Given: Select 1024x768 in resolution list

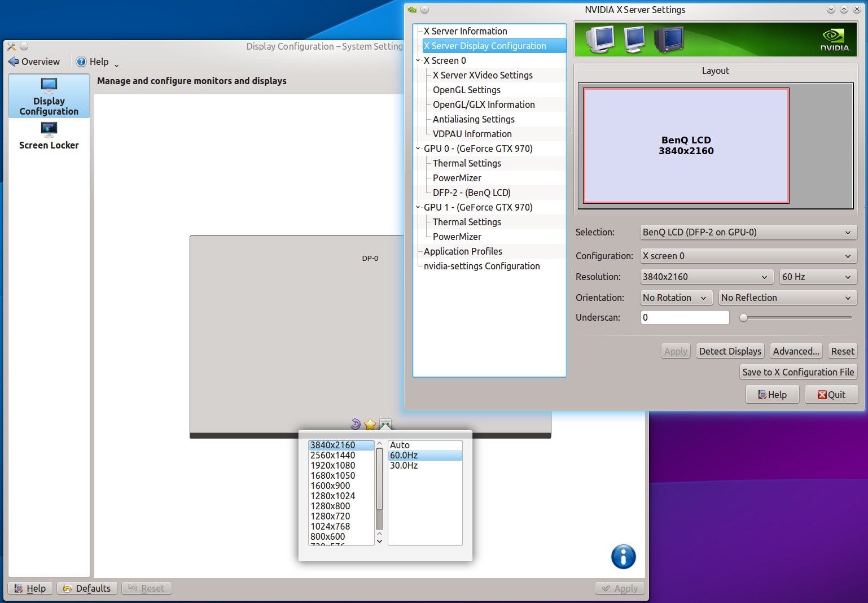Looking at the screenshot, I should point(341,526).
